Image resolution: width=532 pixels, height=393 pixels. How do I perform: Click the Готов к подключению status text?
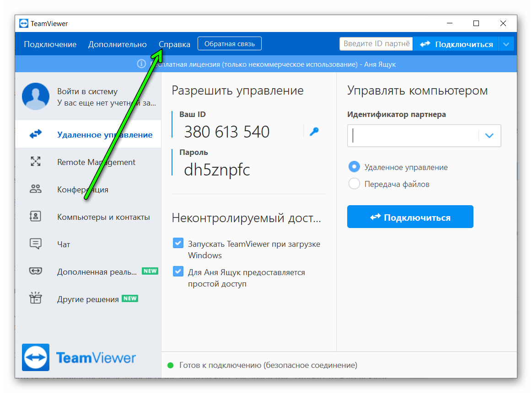[x=268, y=365]
